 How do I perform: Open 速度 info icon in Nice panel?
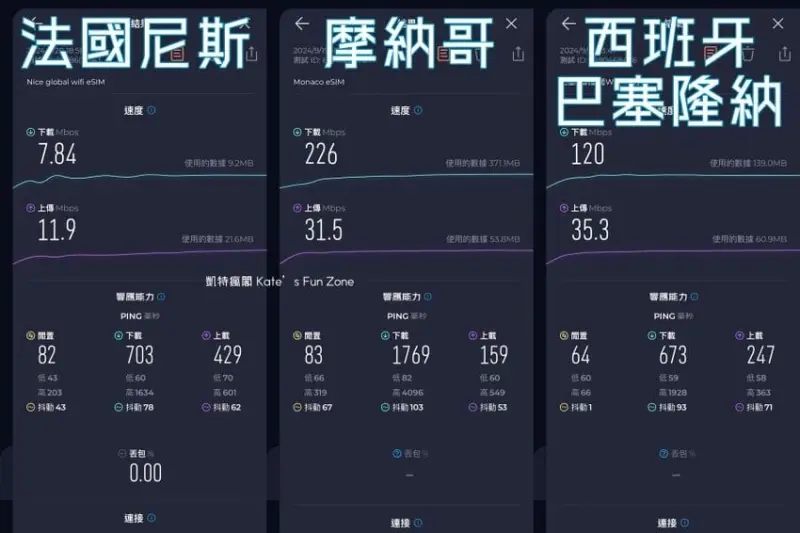point(151,110)
